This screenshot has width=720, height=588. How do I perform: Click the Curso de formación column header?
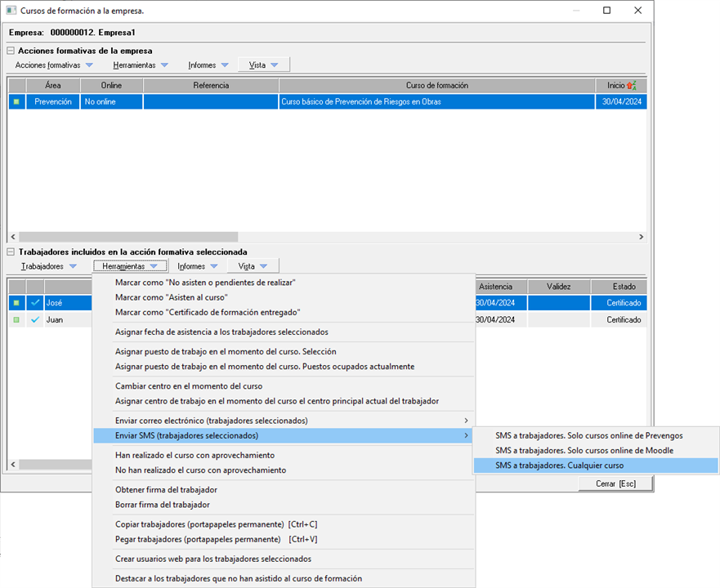click(x=436, y=86)
